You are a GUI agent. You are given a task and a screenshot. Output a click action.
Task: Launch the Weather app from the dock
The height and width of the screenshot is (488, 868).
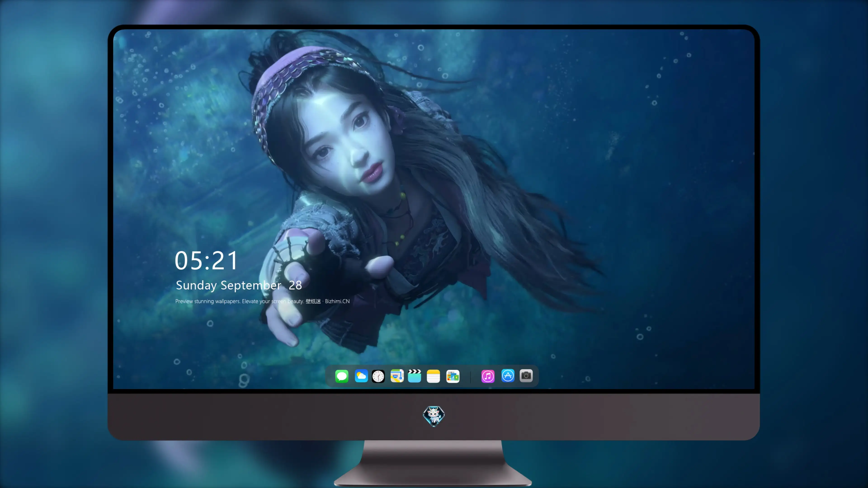tap(361, 376)
